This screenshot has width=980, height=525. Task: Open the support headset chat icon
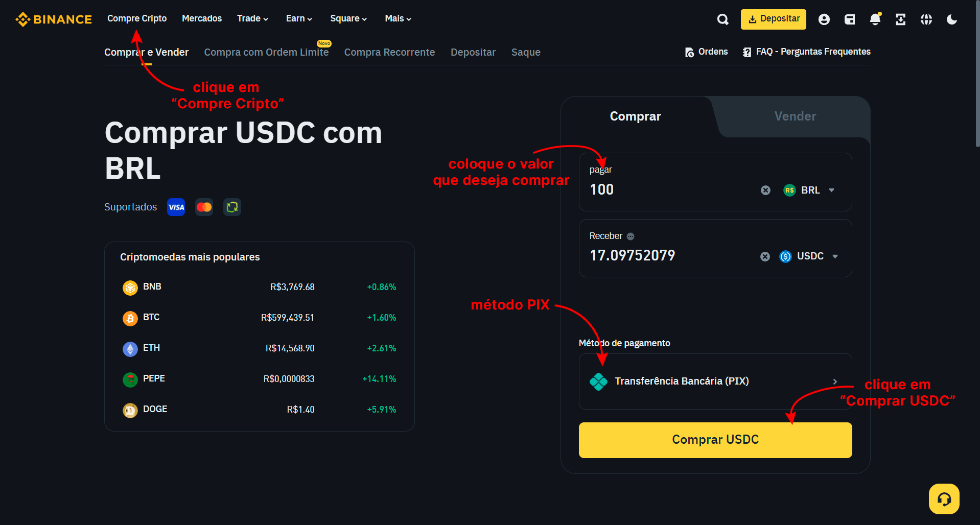[944, 499]
